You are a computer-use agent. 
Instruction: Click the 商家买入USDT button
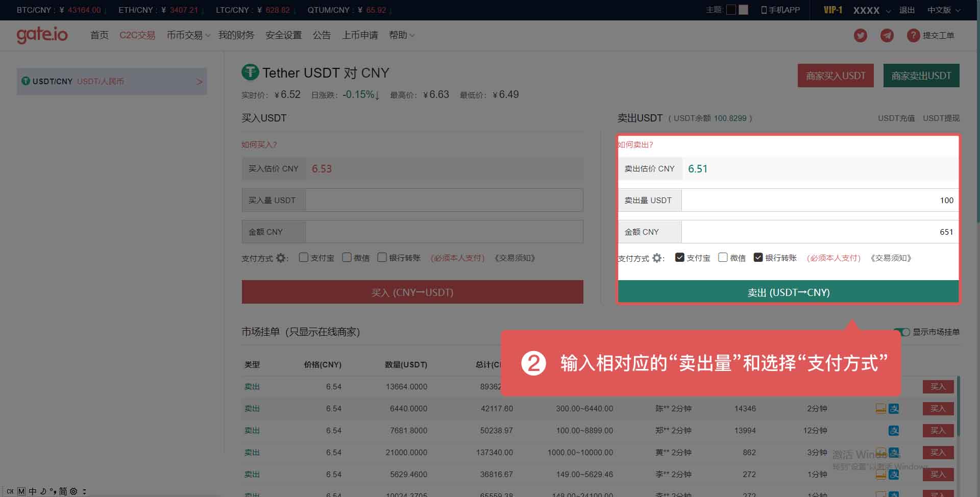point(836,76)
